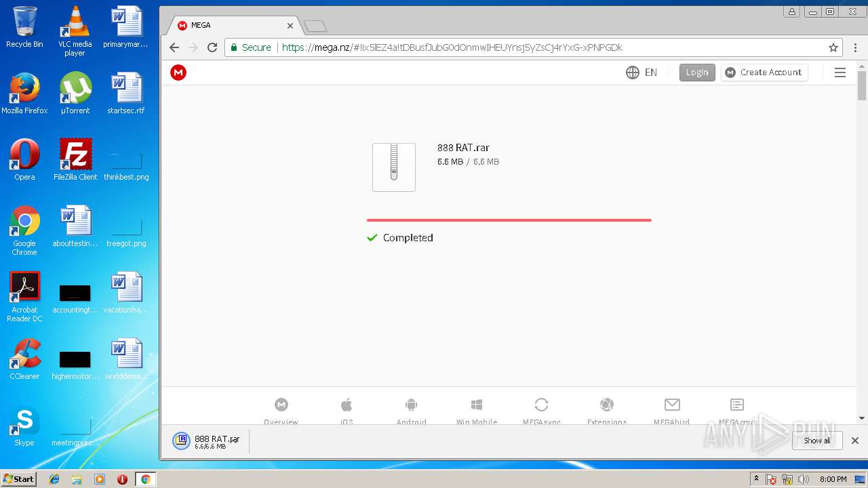This screenshot has height=488, width=868.
Task: Select the Recycle Bin desktop icon
Action: click(24, 27)
